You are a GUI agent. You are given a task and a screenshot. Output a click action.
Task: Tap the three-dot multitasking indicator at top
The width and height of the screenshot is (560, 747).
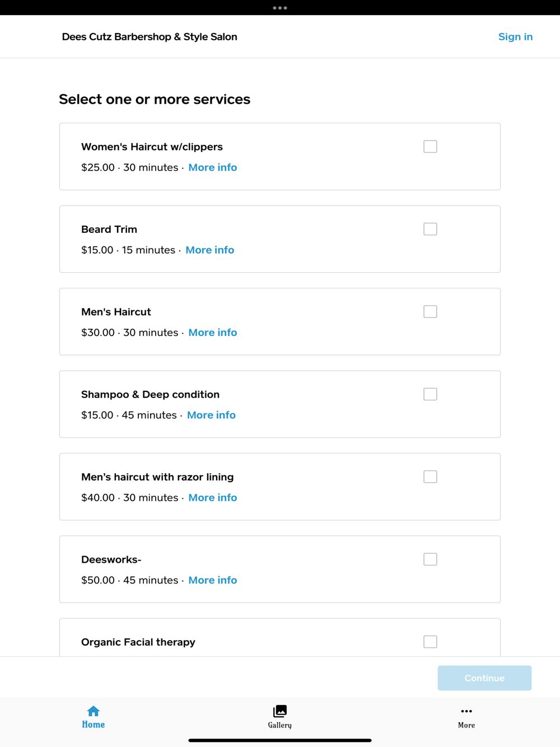coord(280,8)
